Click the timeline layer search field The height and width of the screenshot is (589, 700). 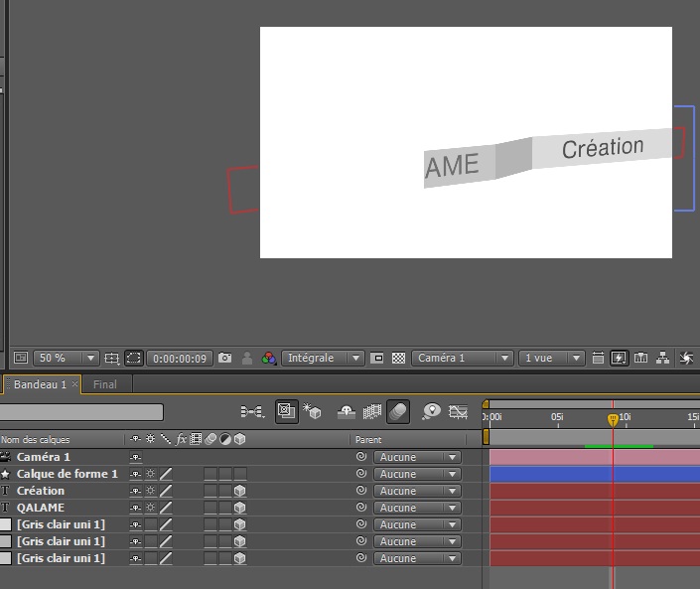click(81, 411)
